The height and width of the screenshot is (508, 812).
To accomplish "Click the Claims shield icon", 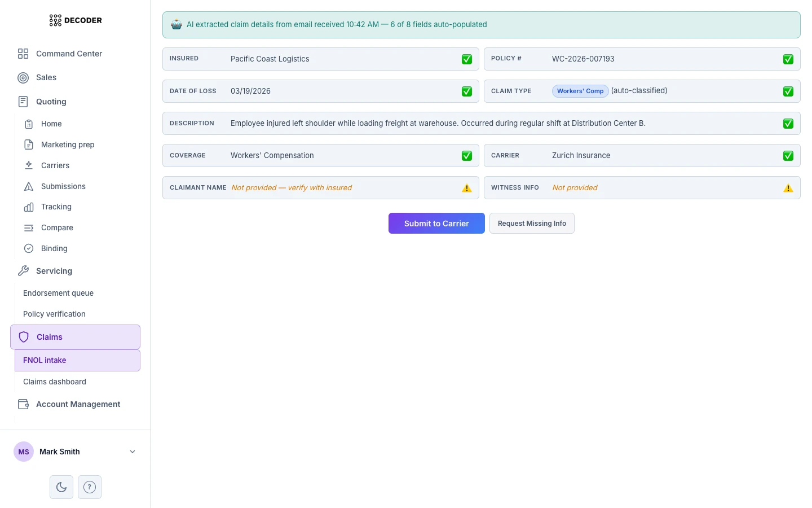I will (24, 337).
